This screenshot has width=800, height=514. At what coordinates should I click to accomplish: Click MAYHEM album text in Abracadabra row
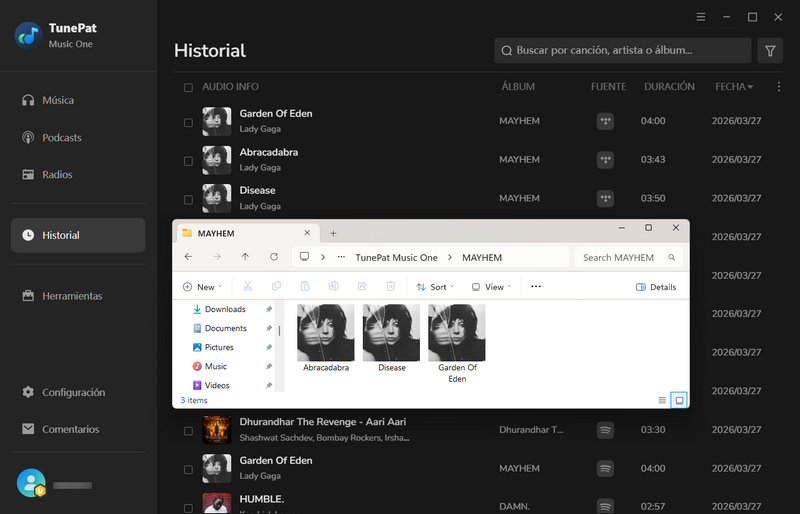coord(519,160)
